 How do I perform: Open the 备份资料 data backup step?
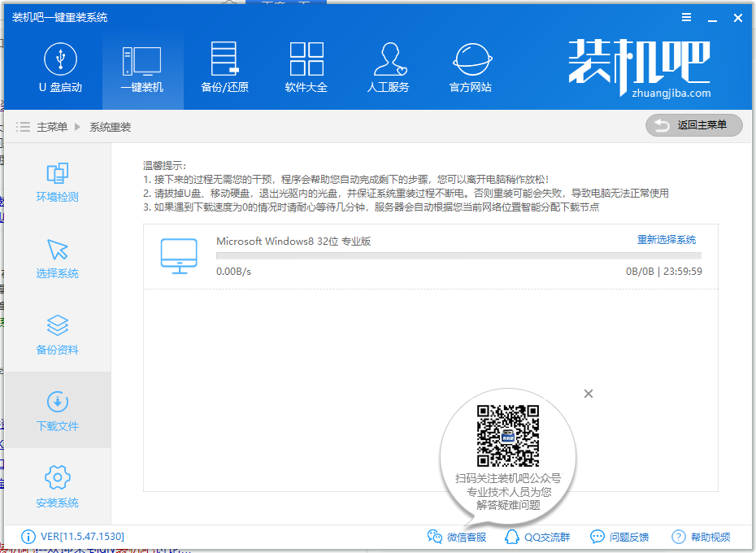point(58,335)
